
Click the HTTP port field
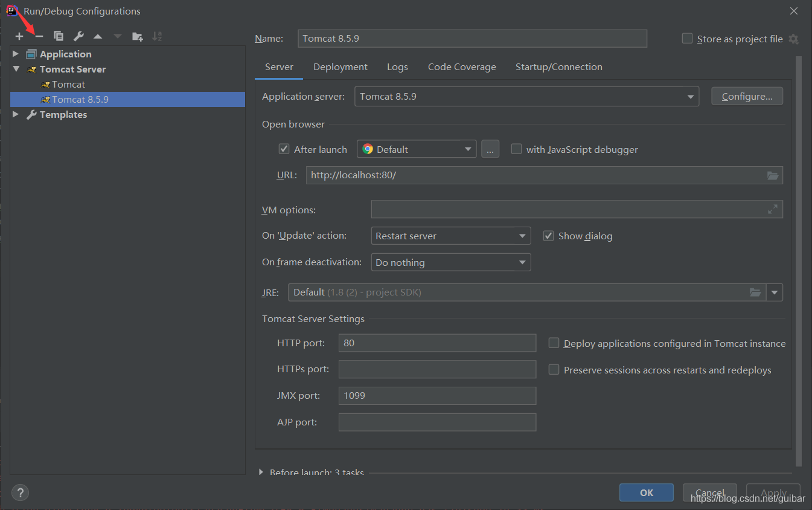click(438, 343)
